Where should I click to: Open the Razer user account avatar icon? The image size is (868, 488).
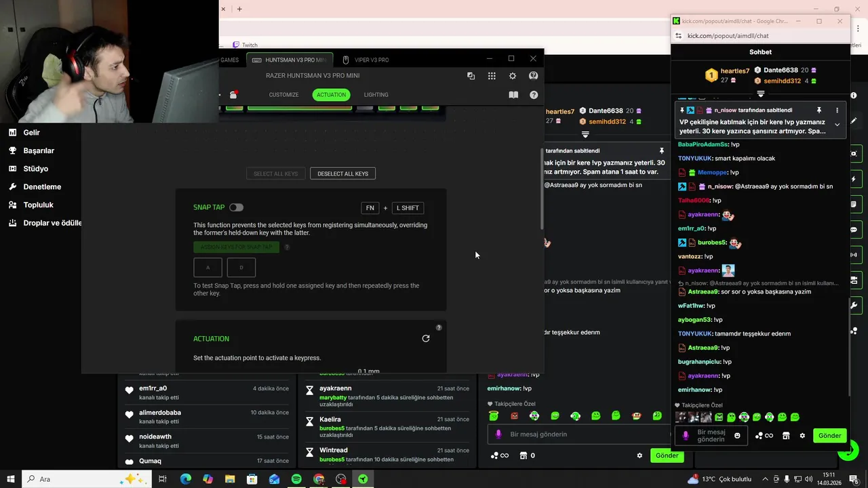point(534,76)
